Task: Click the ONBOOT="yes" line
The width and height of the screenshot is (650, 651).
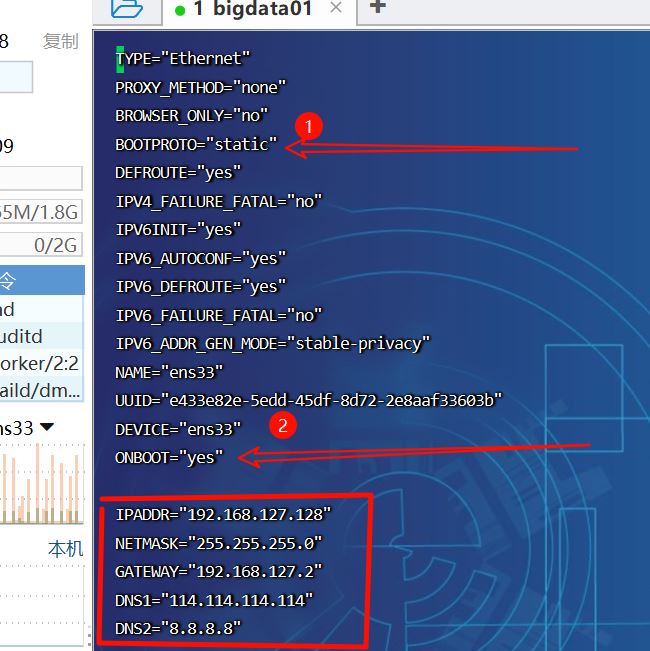Action: [x=169, y=458]
